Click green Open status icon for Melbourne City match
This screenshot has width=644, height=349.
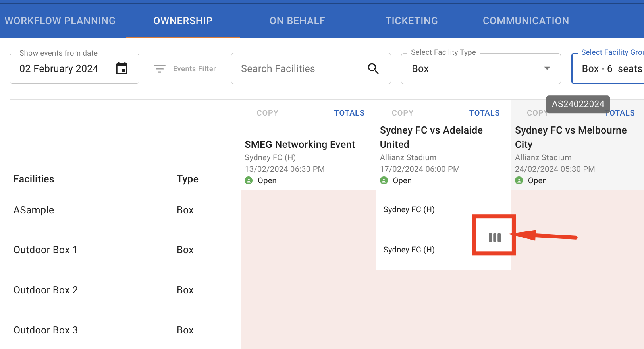point(519,180)
